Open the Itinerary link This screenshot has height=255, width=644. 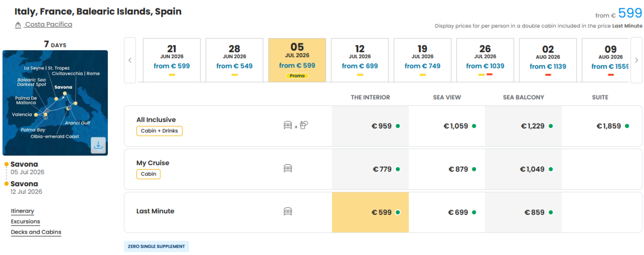pyautogui.click(x=22, y=211)
